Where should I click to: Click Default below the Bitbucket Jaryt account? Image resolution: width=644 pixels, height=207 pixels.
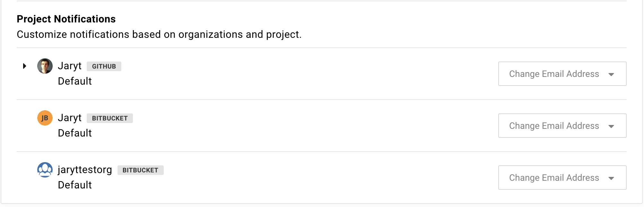click(x=74, y=133)
